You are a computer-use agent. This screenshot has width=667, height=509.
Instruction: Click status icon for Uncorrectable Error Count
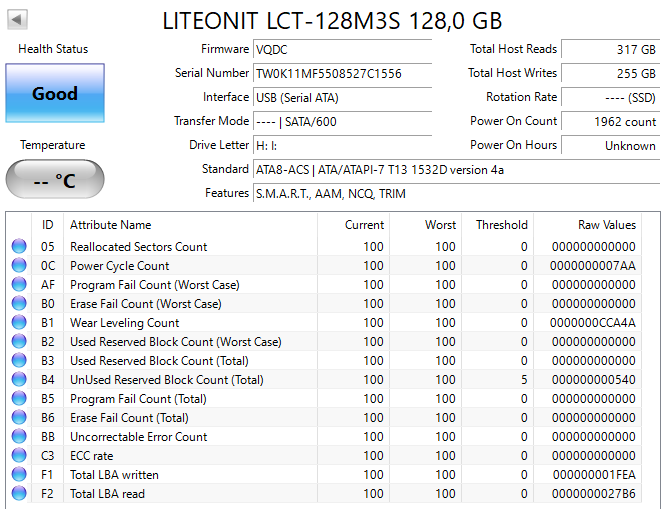19,437
